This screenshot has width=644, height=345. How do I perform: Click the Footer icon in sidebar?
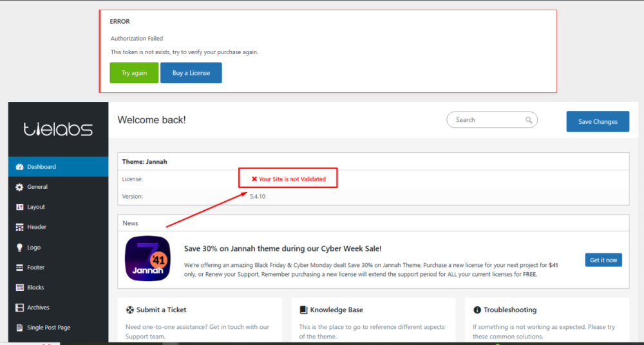pyautogui.click(x=19, y=268)
